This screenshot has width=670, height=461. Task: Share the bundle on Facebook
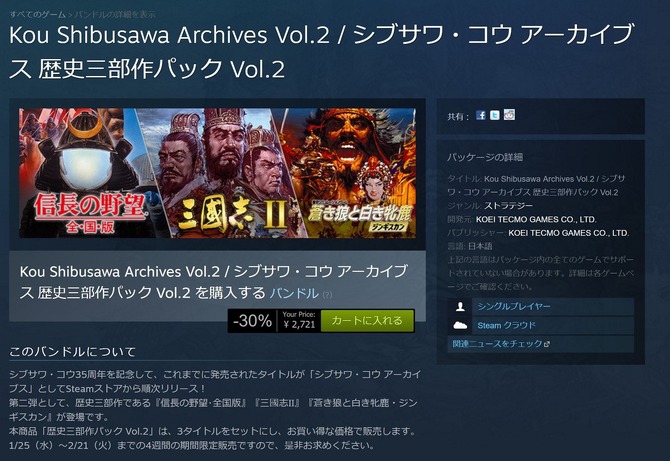481,115
